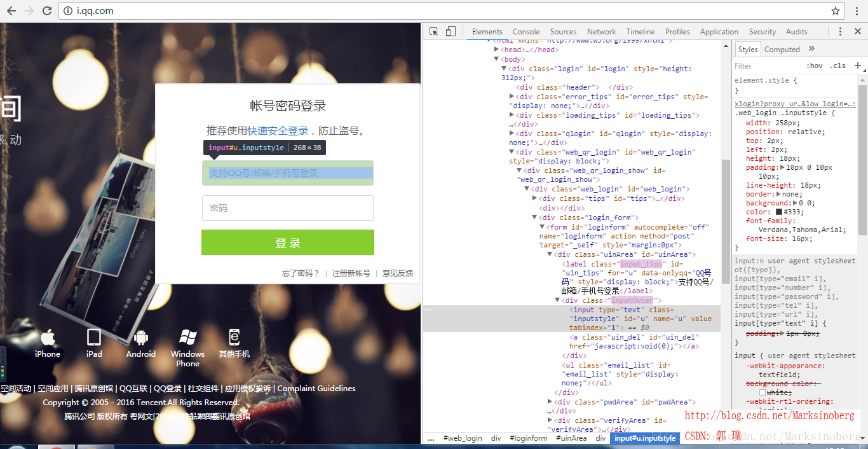Click the #333 color swatch
Screen dimensions: 868x449
(x=779, y=212)
